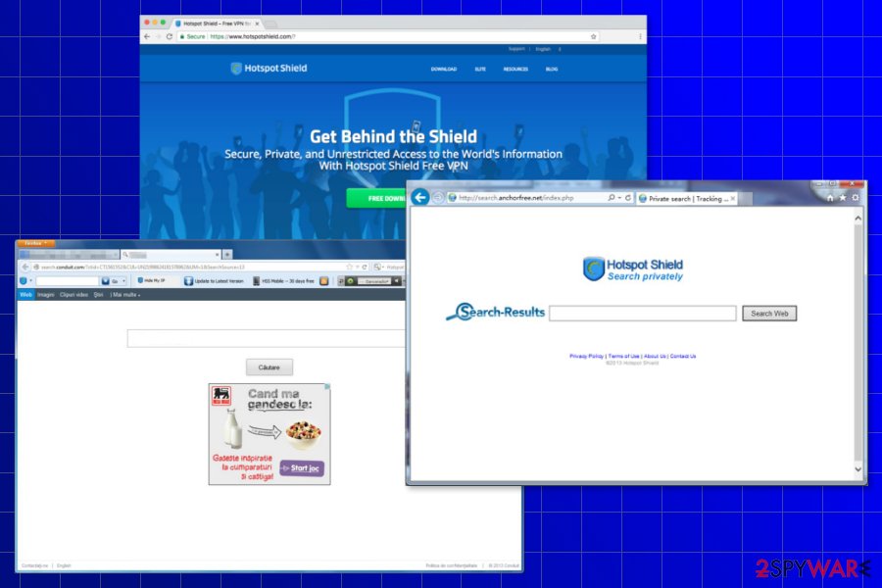
Task: Open the RESOURCES menu item
Action: click(515, 70)
